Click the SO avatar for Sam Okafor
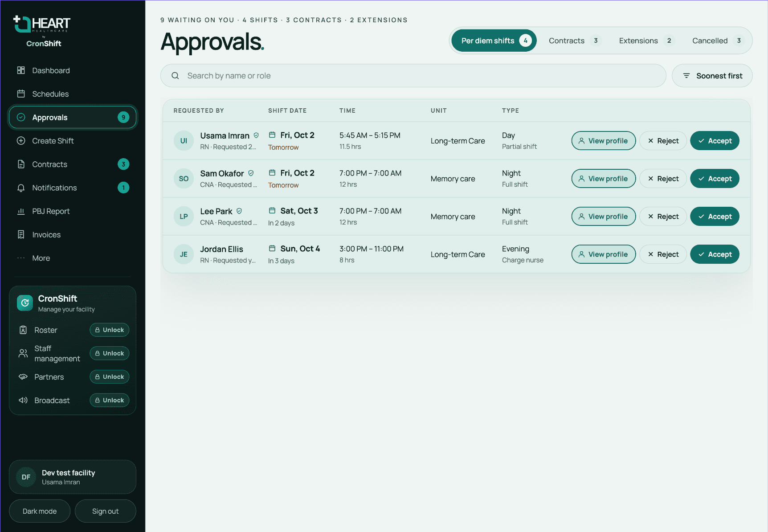Viewport: 768px width, 532px height. (184, 179)
